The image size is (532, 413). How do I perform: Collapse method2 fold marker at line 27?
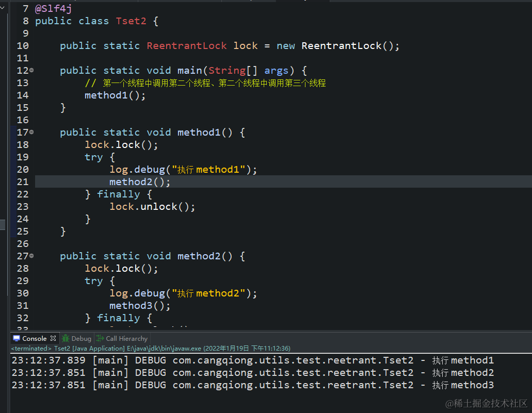click(x=31, y=256)
